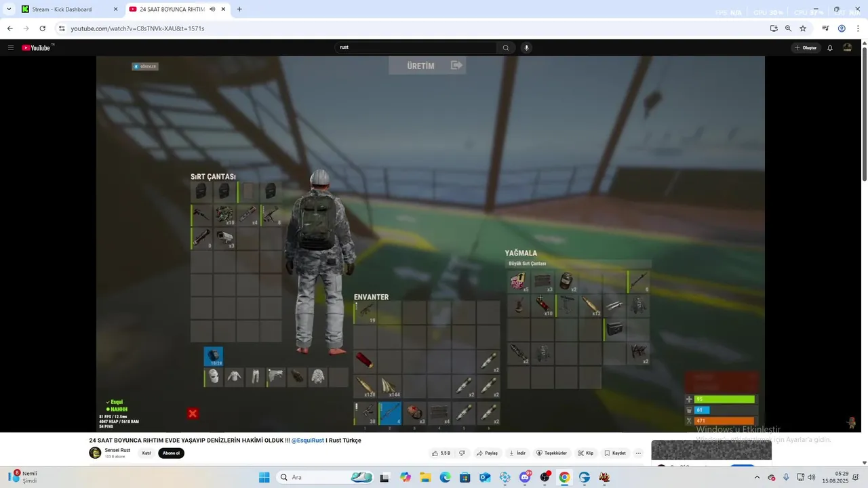Dislike the video with thumbs down

[462, 453]
